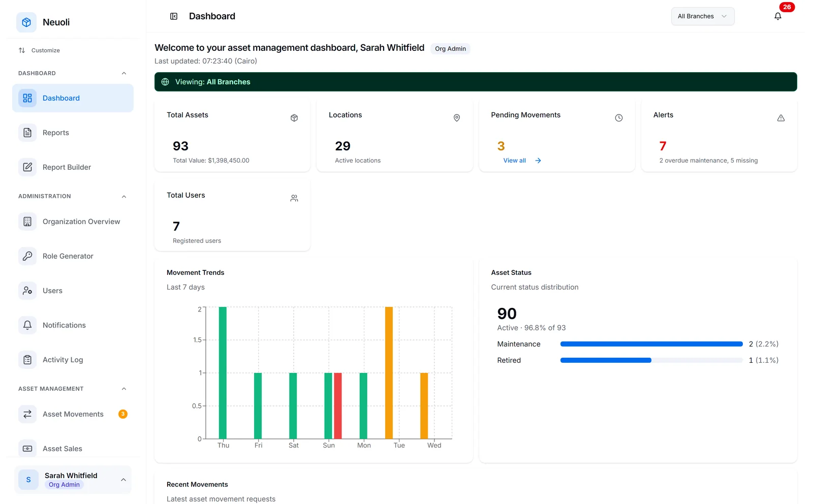
Task: Go to Reports page
Action: tap(73, 133)
